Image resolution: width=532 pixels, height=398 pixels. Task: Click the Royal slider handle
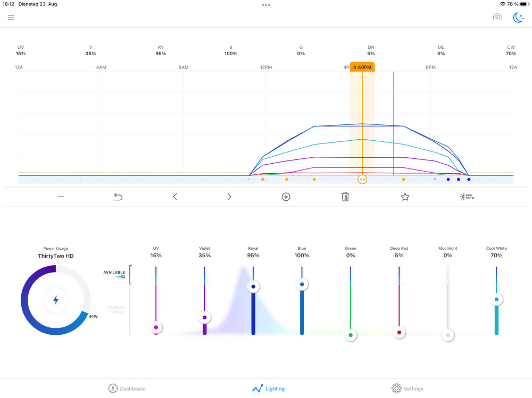pos(253,286)
